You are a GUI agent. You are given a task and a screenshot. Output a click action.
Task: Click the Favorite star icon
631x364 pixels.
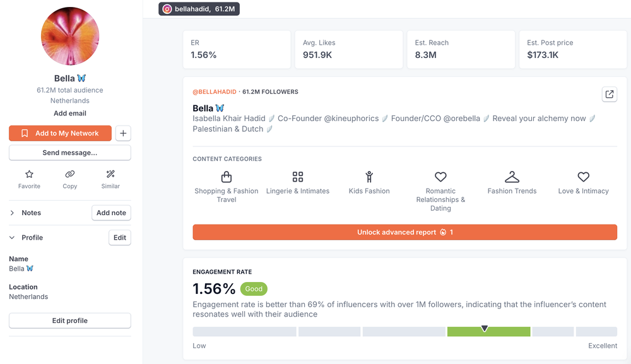[x=29, y=174]
